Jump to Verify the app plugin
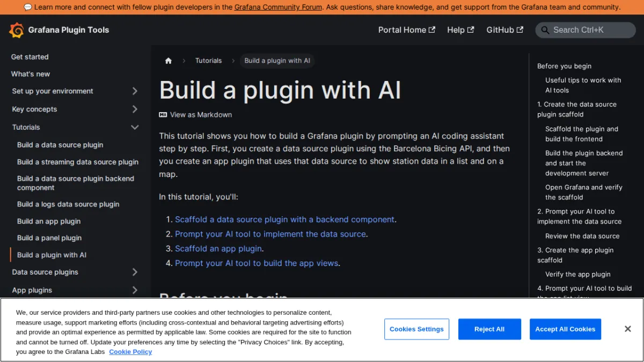 [x=578, y=275]
